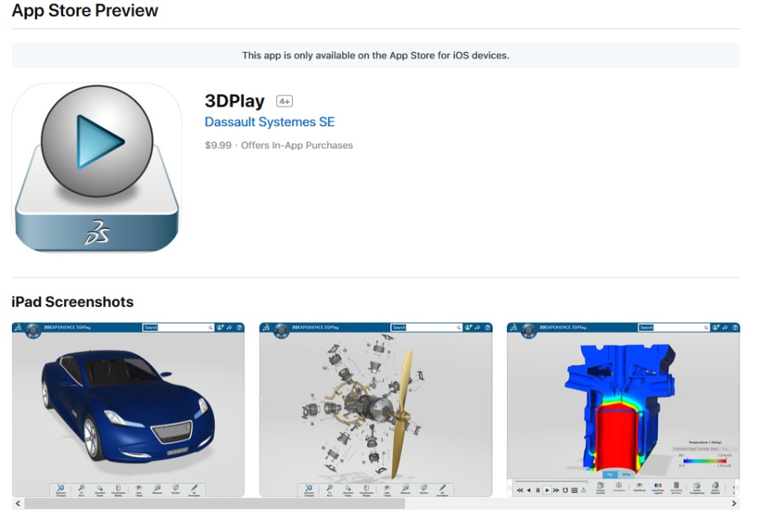Click the horizontal screenshots scrollbar thumb

tap(215, 504)
